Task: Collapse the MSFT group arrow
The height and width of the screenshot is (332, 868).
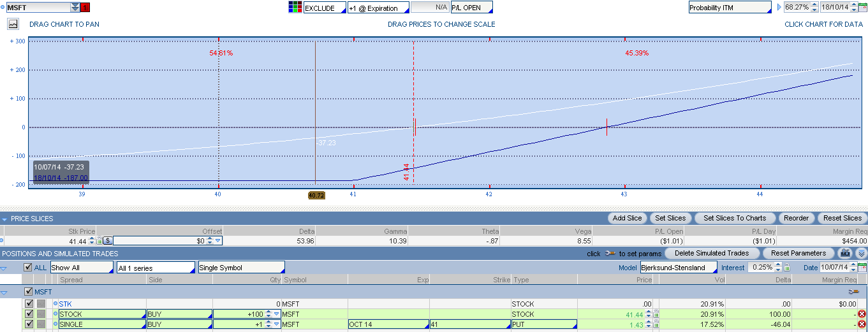Action: pyautogui.click(x=4, y=292)
